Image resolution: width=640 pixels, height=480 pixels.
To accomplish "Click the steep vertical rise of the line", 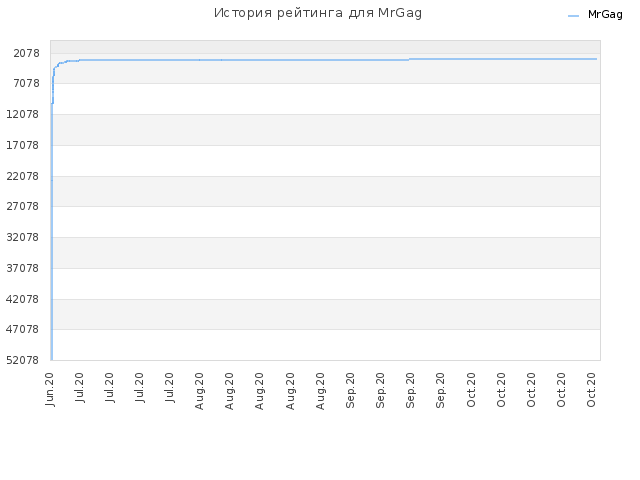I will 52,229.
